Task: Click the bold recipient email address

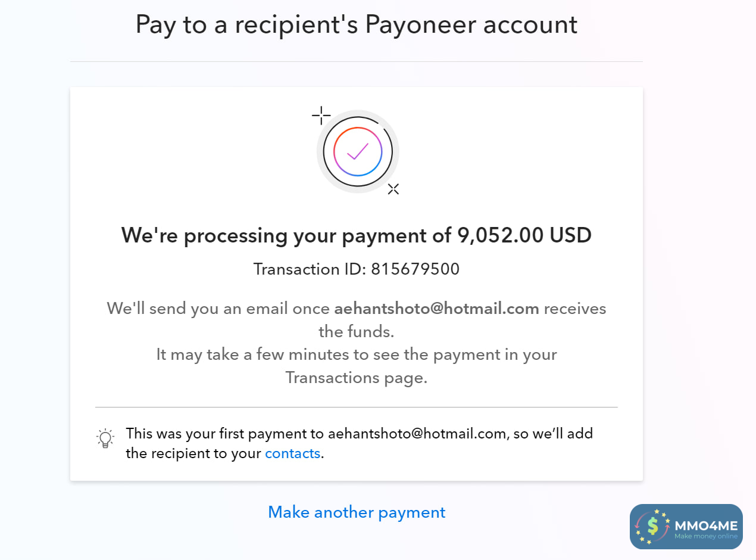Action: click(436, 309)
